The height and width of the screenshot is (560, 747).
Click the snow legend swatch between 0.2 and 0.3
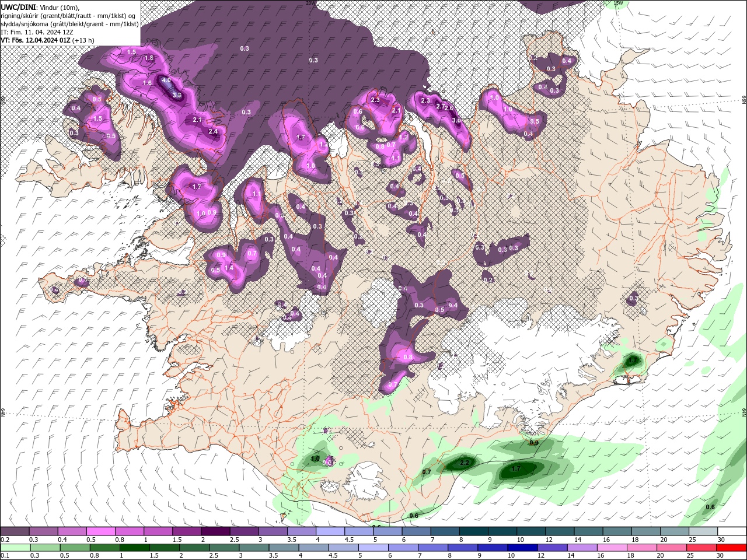click(15, 531)
